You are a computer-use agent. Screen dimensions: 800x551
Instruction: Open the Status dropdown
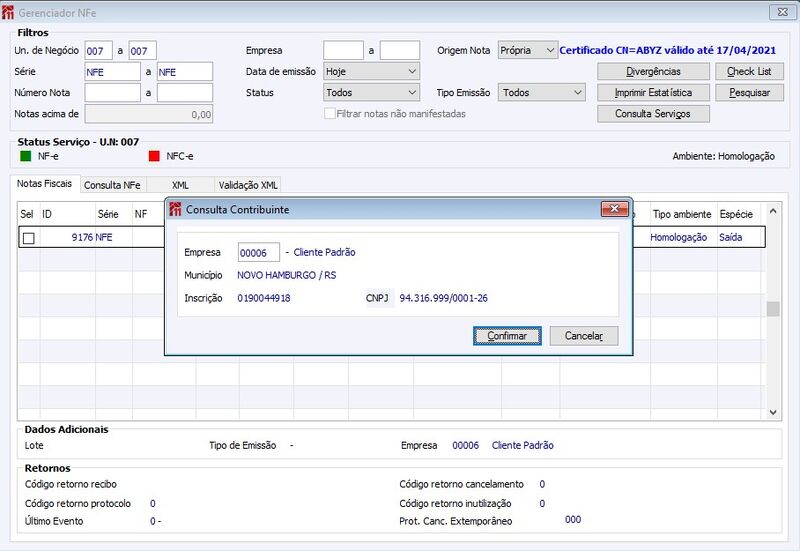pyautogui.click(x=371, y=92)
